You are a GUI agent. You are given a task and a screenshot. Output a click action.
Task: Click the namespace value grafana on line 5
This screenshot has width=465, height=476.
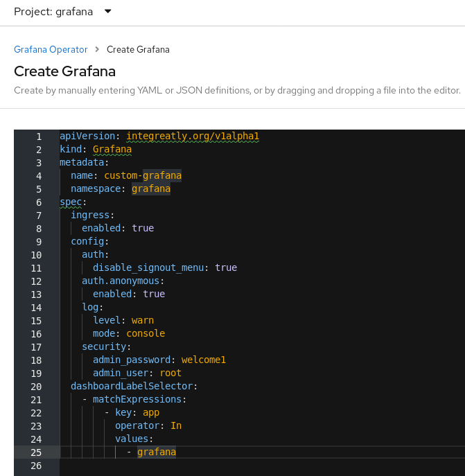tap(151, 189)
